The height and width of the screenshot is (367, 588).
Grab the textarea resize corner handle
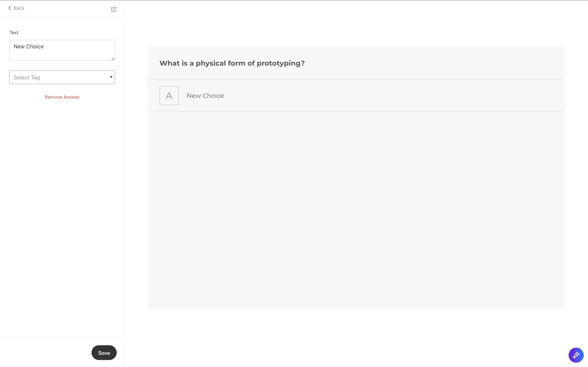(x=113, y=59)
